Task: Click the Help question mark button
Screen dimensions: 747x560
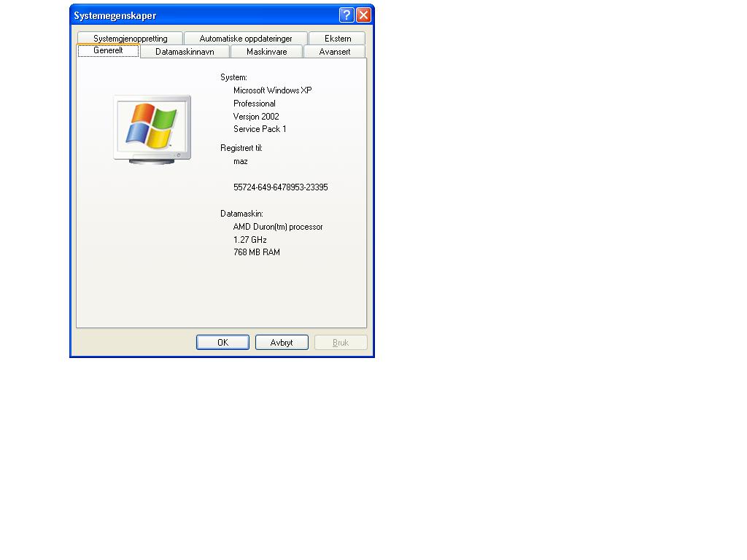Action: (x=347, y=15)
